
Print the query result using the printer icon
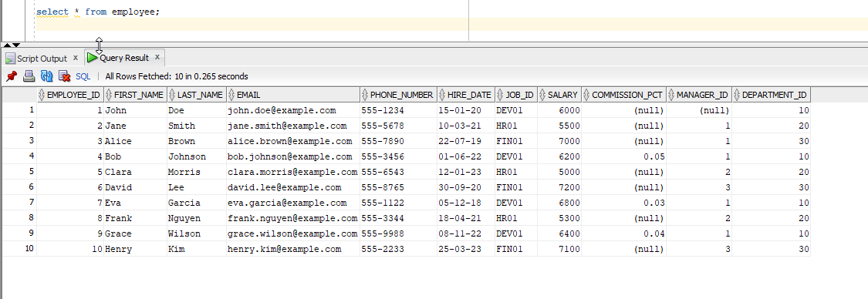coord(29,76)
